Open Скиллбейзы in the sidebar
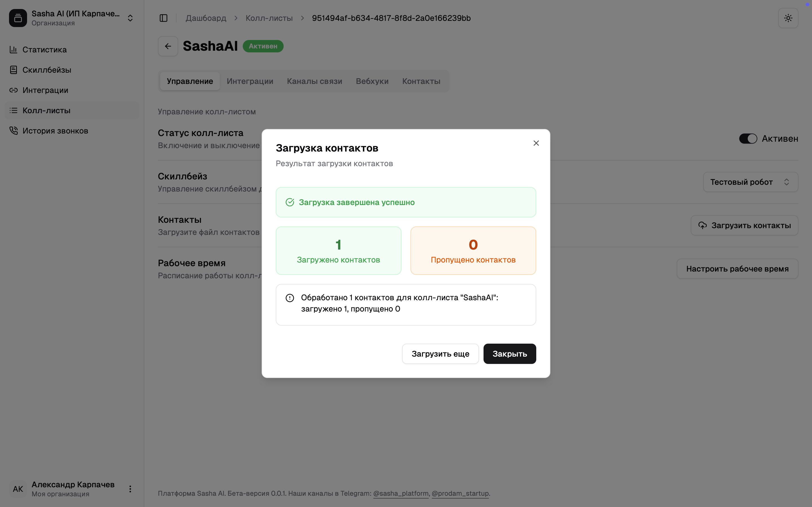812x507 pixels. tap(47, 70)
